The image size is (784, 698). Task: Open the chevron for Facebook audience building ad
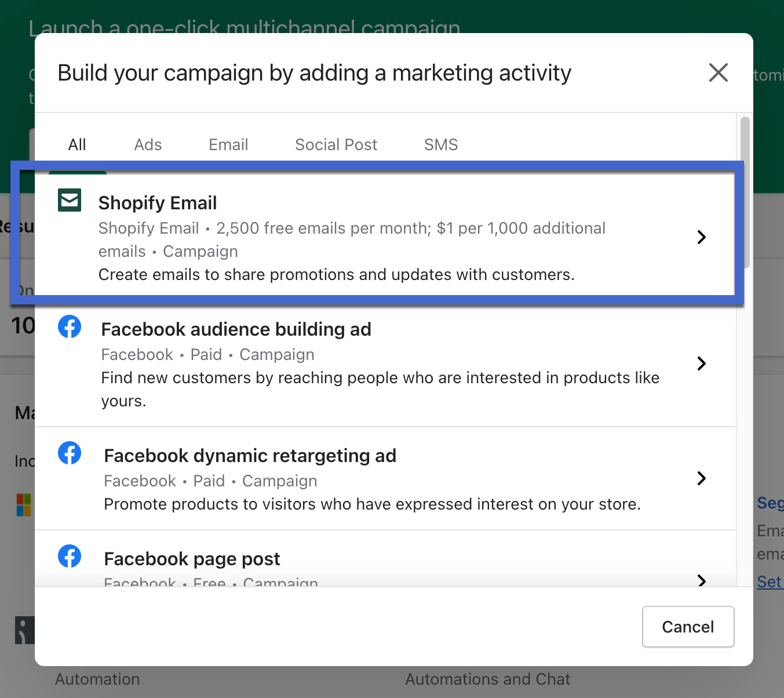coord(701,363)
